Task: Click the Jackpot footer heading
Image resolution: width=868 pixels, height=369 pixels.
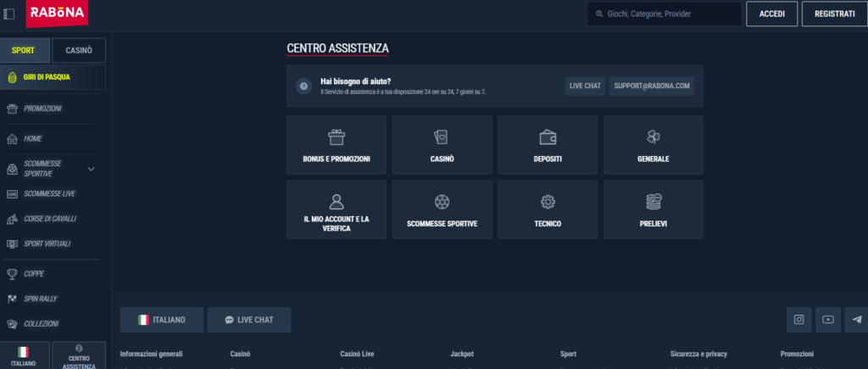Action: click(x=462, y=354)
